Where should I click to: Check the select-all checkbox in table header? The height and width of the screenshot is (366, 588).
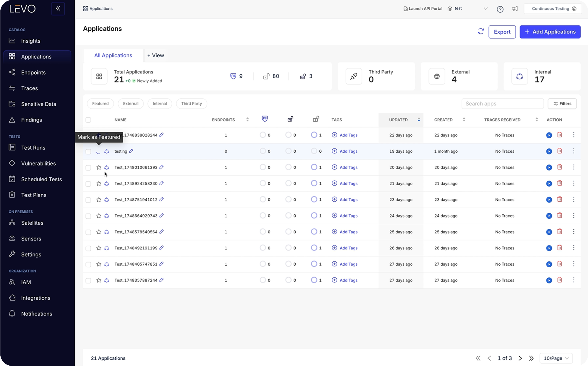(x=88, y=120)
